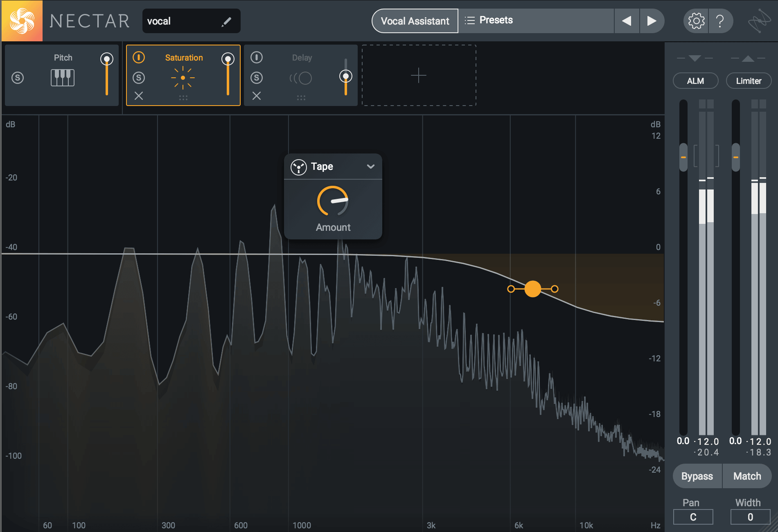The width and height of the screenshot is (778, 532).
Task: Go to the previous preset arrow
Action: click(627, 21)
